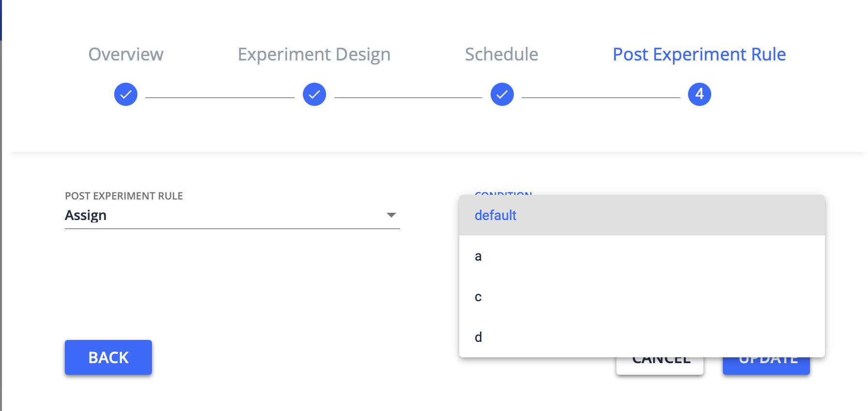Image resolution: width=868 pixels, height=411 pixels.
Task: Choose condition a from the list
Action: [478, 256]
